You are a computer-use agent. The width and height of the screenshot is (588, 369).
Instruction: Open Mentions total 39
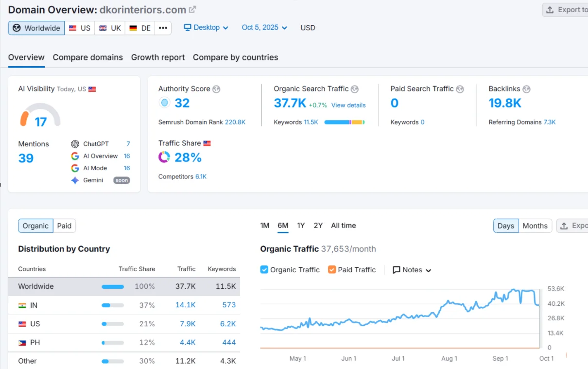click(x=26, y=158)
